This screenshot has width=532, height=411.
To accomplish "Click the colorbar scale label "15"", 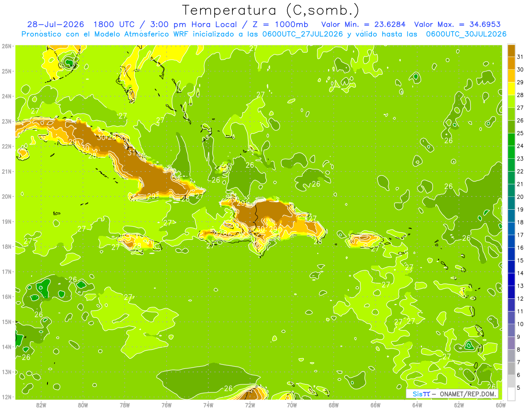I will coord(520,261).
